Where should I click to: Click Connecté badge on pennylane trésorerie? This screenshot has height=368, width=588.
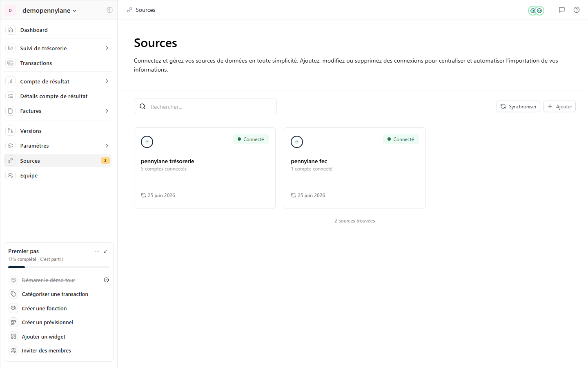click(x=251, y=139)
